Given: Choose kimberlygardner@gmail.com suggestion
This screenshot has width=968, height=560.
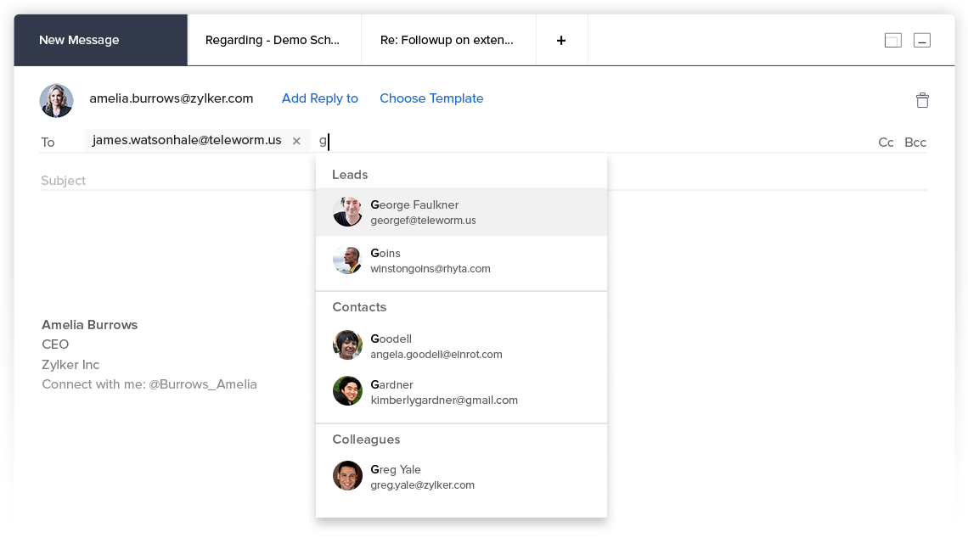Looking at the screenshot, I should click(461, 392).
